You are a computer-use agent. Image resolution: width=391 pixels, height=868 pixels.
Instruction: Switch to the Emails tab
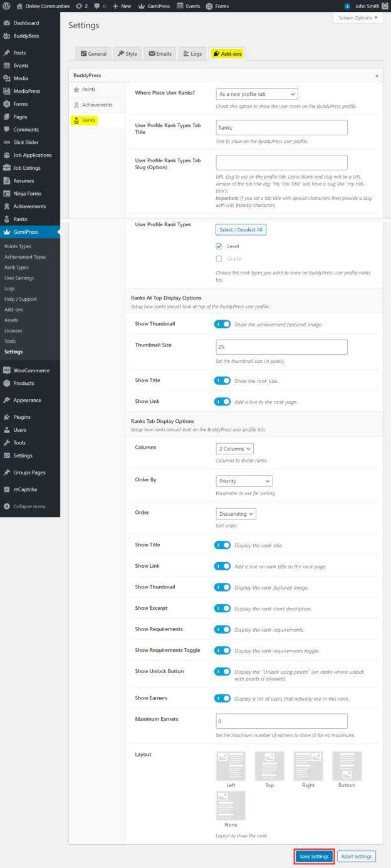[x=159, y=53]
